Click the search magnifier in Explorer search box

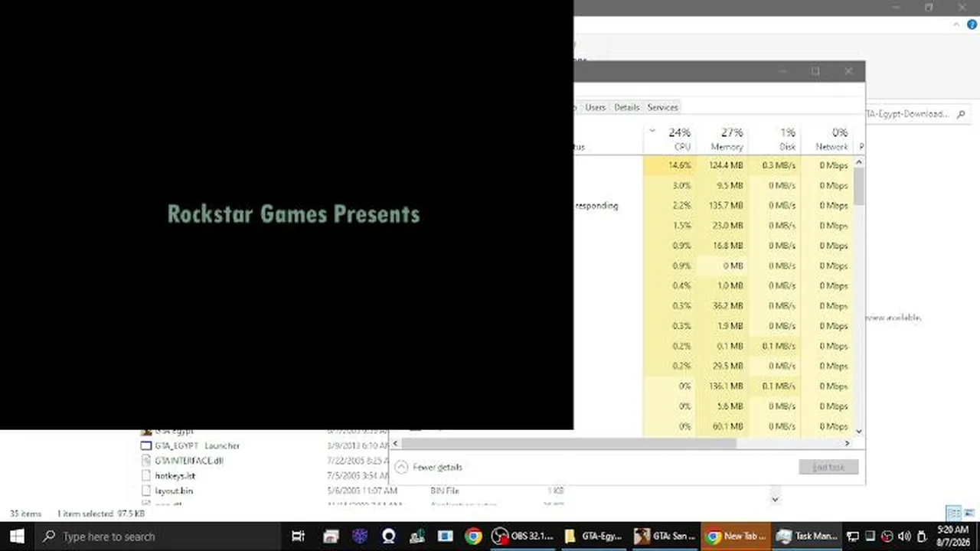click(961, 114)
